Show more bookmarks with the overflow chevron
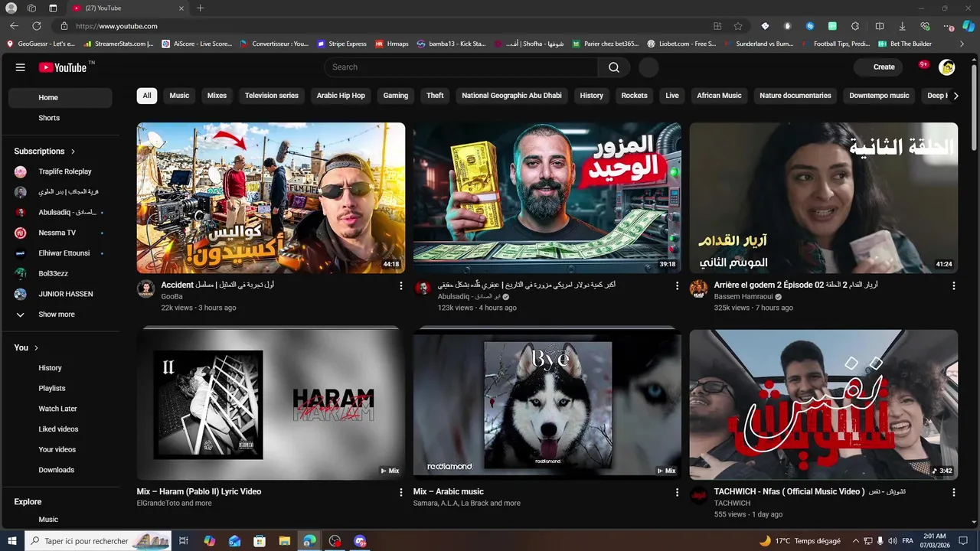 coord(962,44)
